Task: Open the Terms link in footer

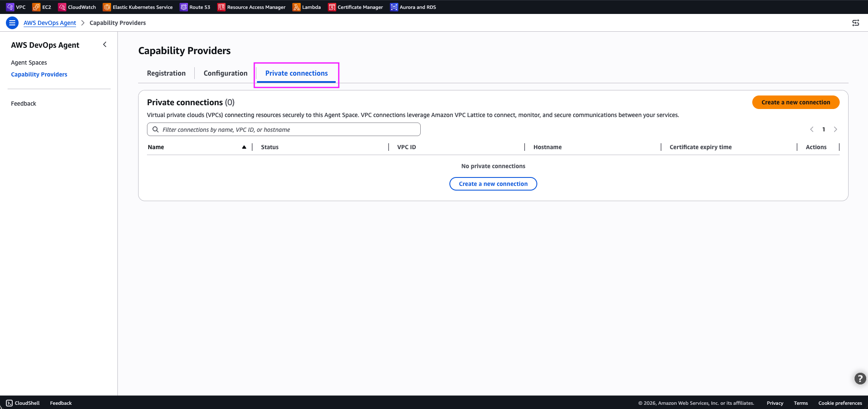Action: (801, 403)
